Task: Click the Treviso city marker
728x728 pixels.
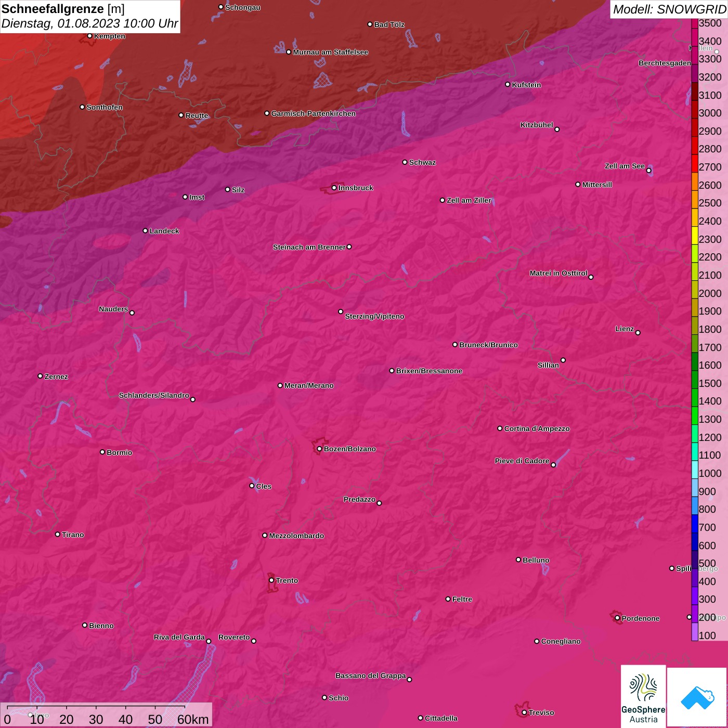Action: (x=524, y=712)
